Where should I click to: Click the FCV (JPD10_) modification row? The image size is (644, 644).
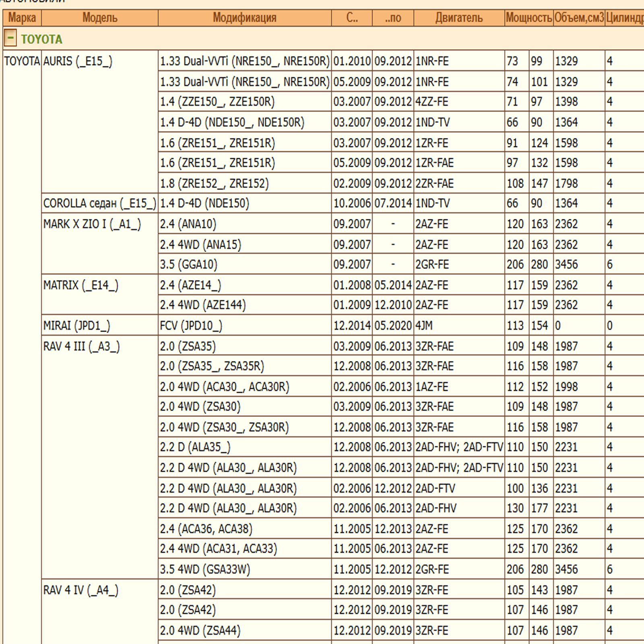click(191, 325)
